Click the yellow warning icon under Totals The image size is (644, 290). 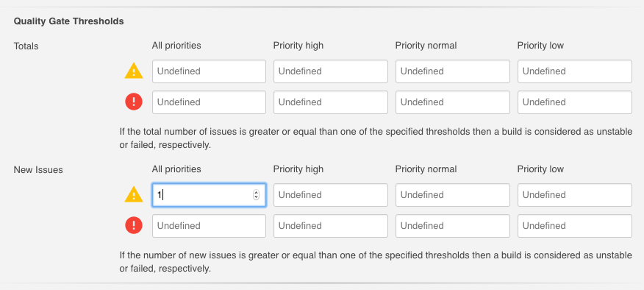click(x=134, y=71)
